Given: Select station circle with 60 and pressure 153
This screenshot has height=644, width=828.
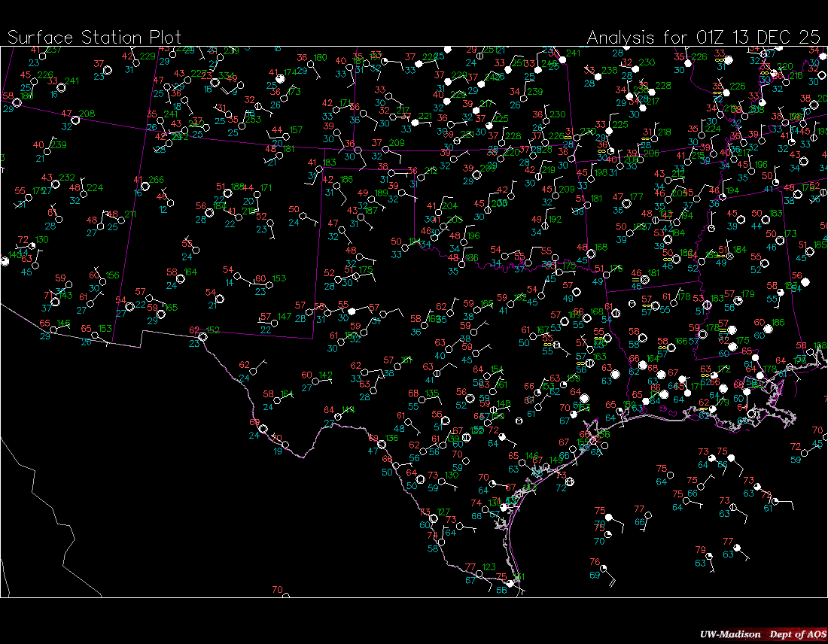Looking at the screenshot, I should tap(269, 285).
